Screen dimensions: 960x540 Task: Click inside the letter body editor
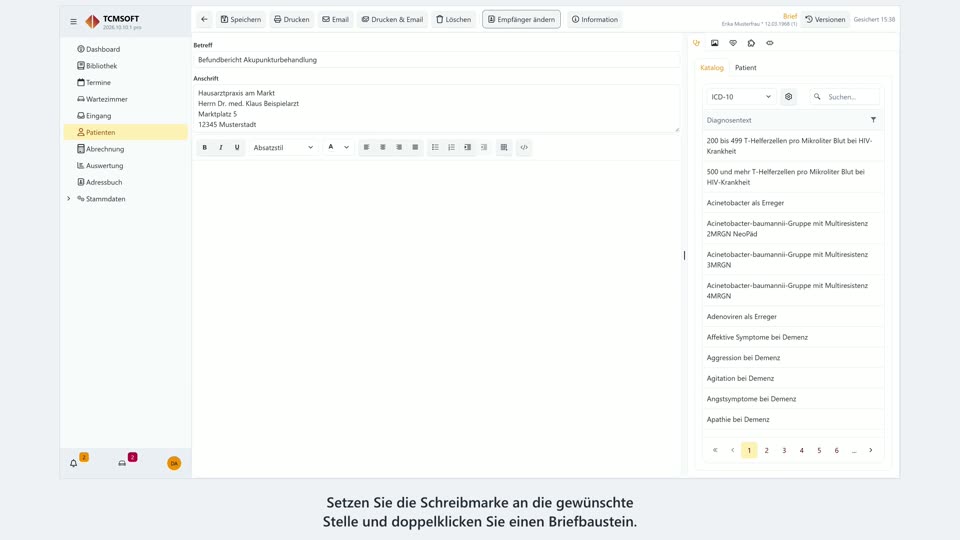point(437,317)
